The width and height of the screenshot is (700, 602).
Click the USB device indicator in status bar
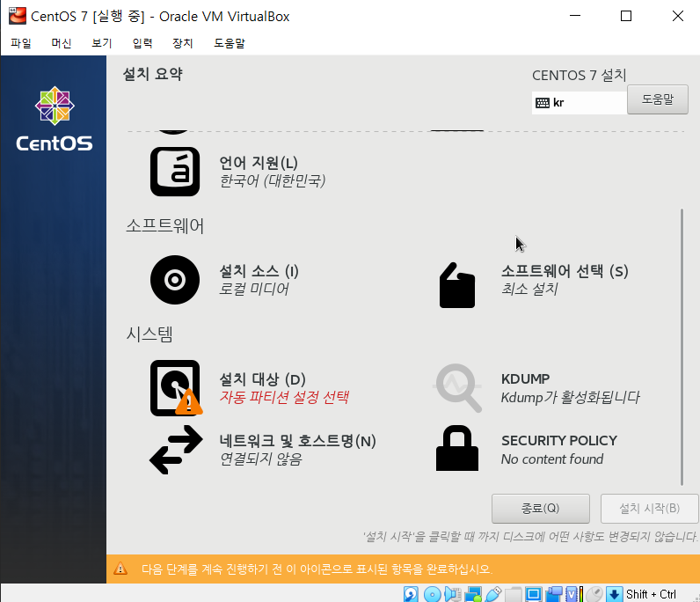pyautogui.click(x=492, y=594)
